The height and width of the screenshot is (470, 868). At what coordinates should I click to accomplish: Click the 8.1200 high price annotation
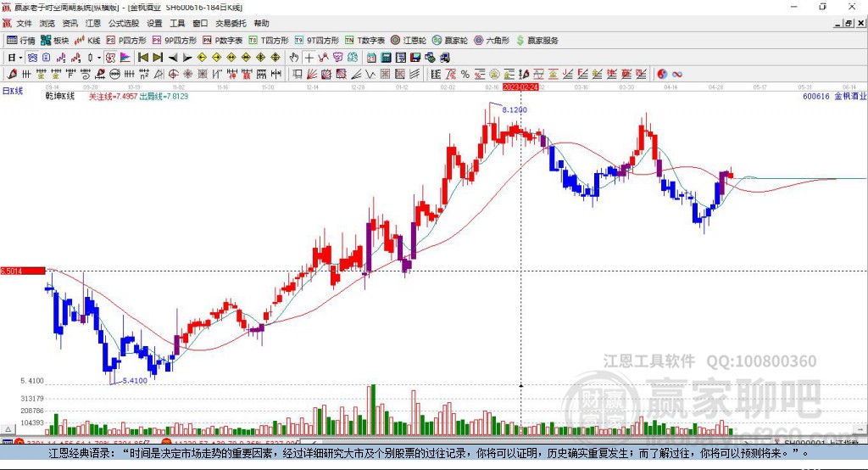pyautogui.click(x=515, y=109)
